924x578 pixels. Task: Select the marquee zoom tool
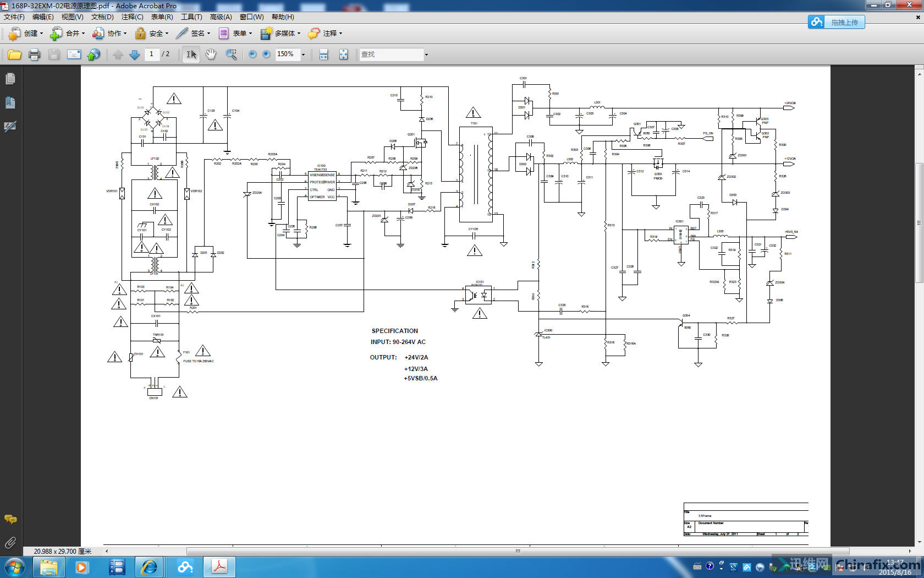pos(231,54)
